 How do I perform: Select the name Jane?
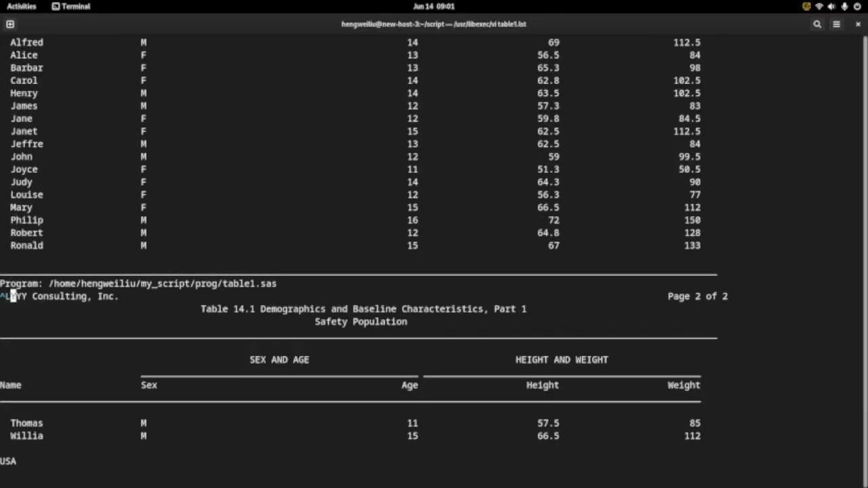pos(21,119)
